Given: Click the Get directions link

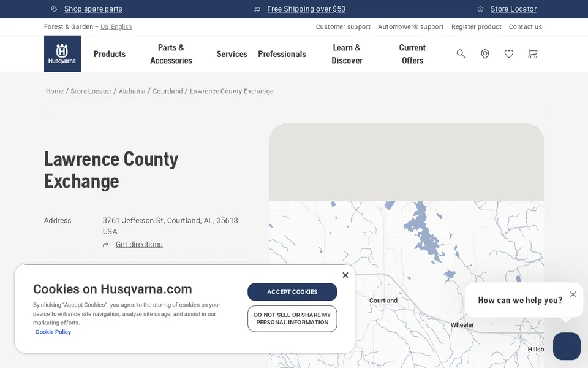Looking at the screenshot, I should (x=139, y=245).
